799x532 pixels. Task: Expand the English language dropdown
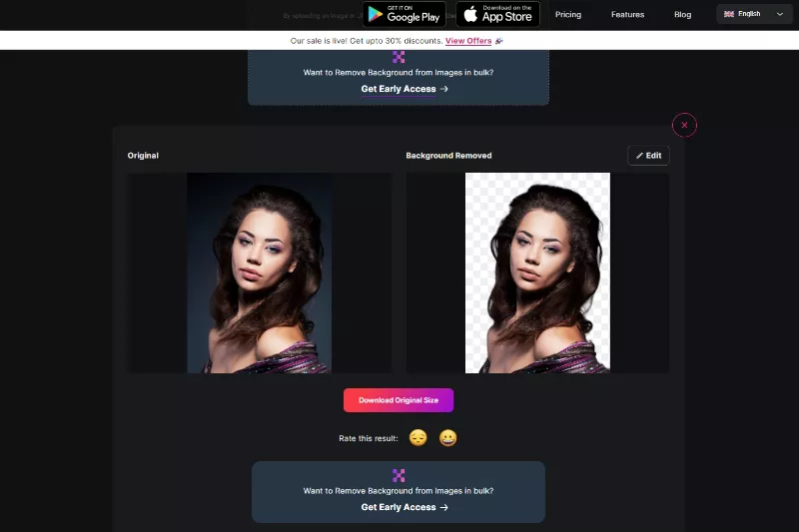tap(754, 14)
